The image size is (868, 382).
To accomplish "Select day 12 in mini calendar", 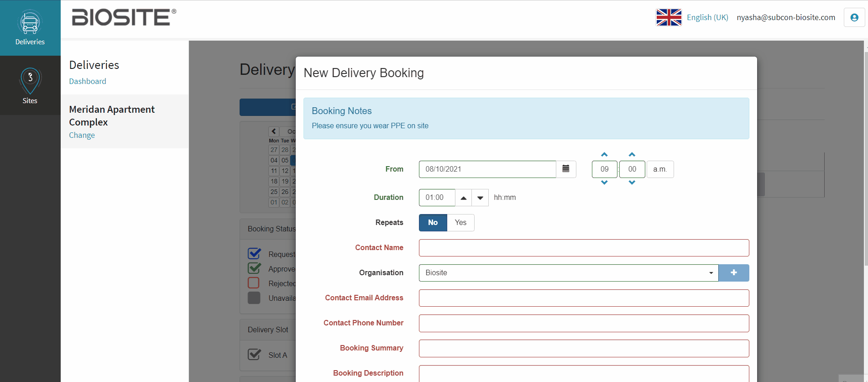I will coord(285,171).
